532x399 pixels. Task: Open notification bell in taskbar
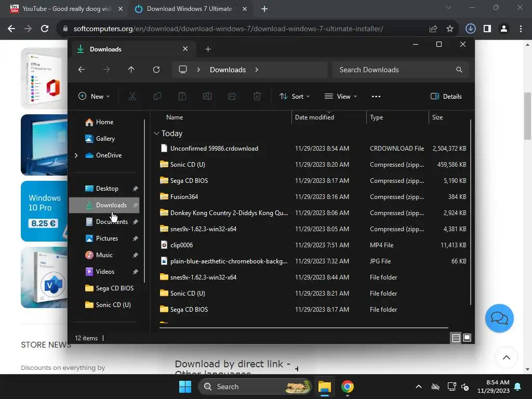pyautogui.click(x=518, y=387)
